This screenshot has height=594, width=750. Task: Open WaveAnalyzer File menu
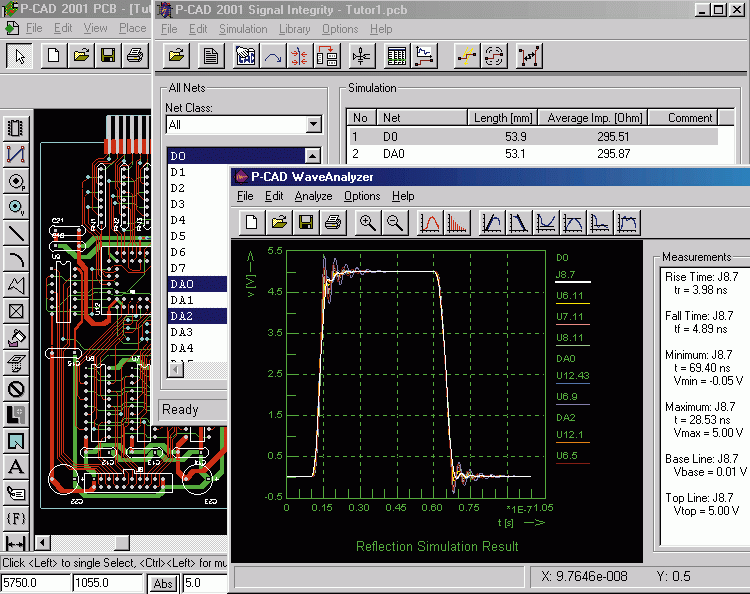(x=245, y=196)
